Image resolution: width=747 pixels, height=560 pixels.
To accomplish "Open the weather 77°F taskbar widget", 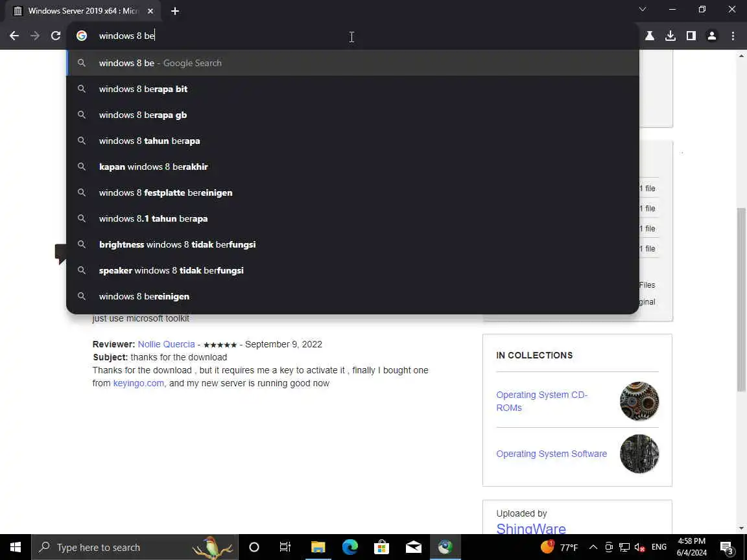I will tap(559, 547).
